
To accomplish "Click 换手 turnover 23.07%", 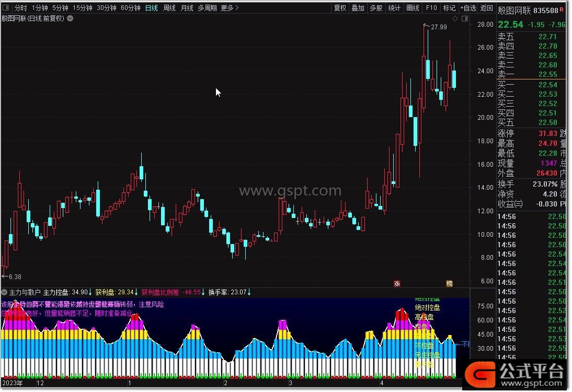I will click(545, 184).
